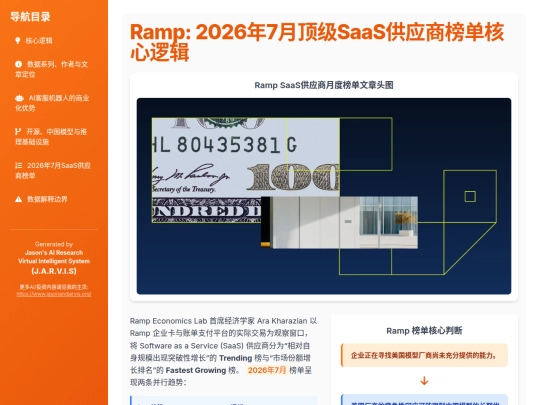Click the robot icon beside AI客服机器人
This screenshot has height=405, width=540.
(x=19, y=98)
